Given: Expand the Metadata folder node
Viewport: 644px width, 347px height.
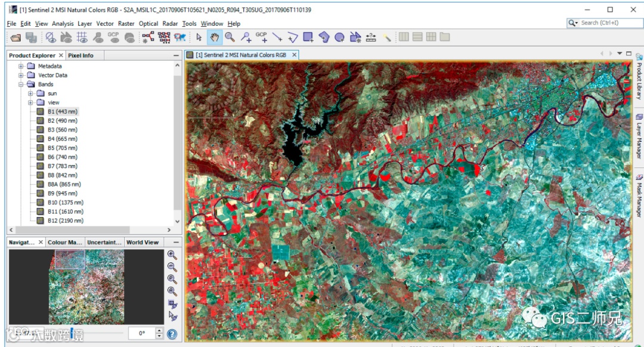Looking at the screenshot, I should (20, 66).
